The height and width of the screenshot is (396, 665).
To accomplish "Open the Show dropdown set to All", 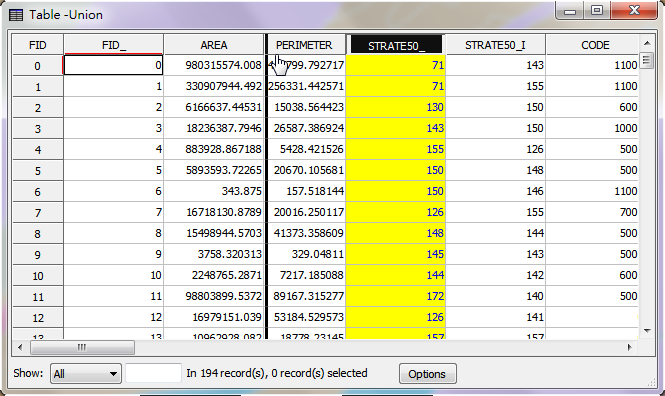I will coord(86,374).
